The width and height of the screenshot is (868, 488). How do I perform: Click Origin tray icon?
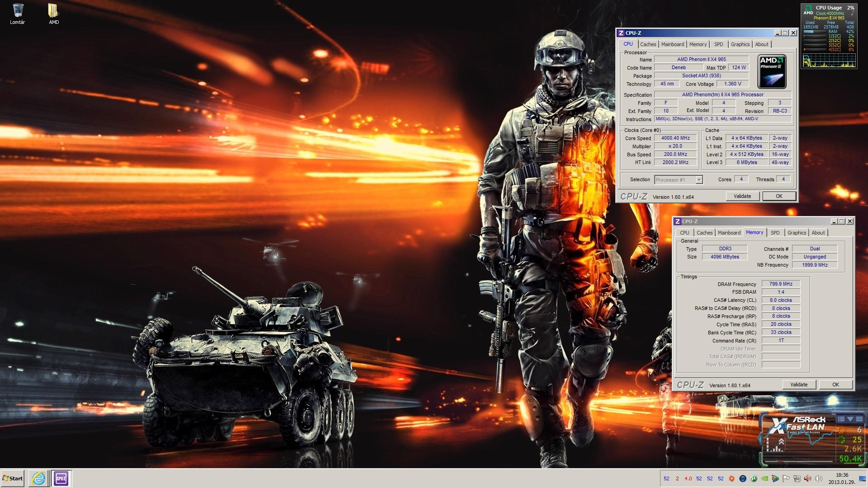(731, 479)
